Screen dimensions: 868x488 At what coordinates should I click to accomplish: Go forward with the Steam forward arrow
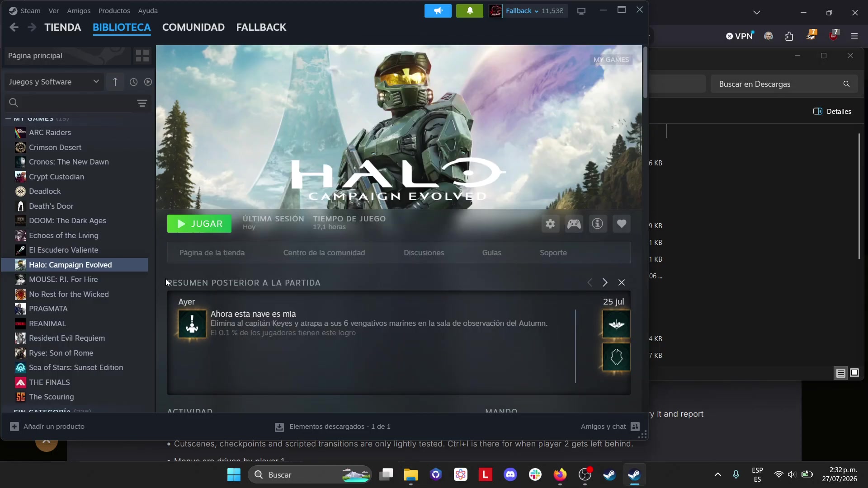tap(32, 28)
